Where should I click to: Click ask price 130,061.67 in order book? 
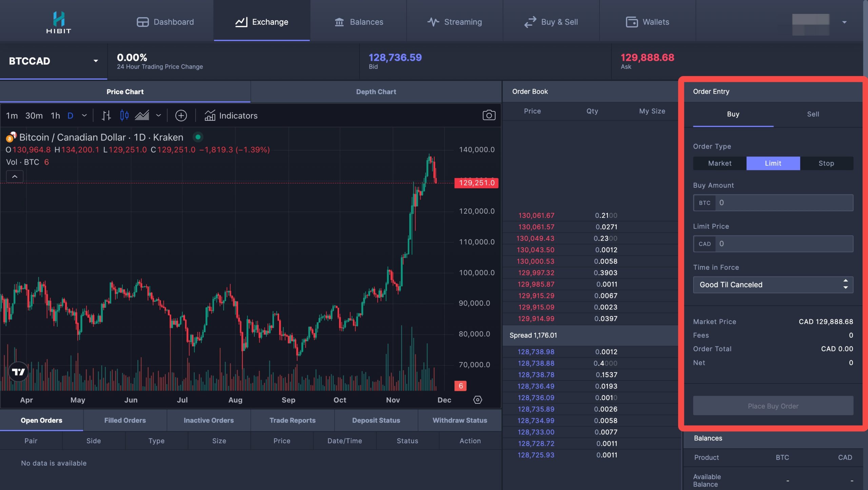pos(536,215)
